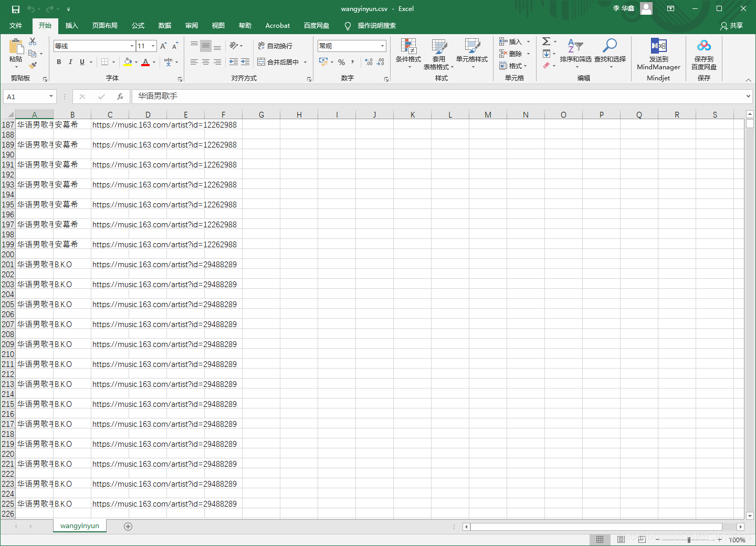
Task: Open font color dropdown arrow
Action: click(154, 62)
